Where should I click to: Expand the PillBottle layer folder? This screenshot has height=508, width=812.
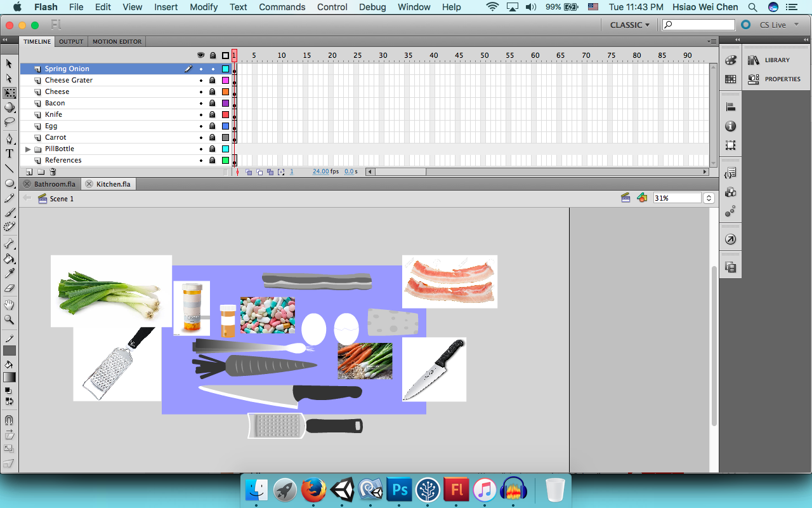(28, 149)
